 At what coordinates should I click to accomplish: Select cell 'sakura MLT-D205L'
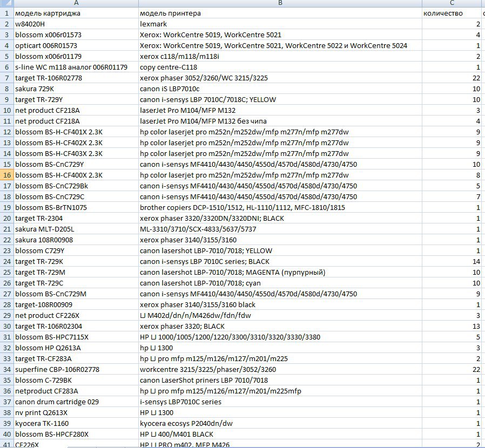pos(76,229)
